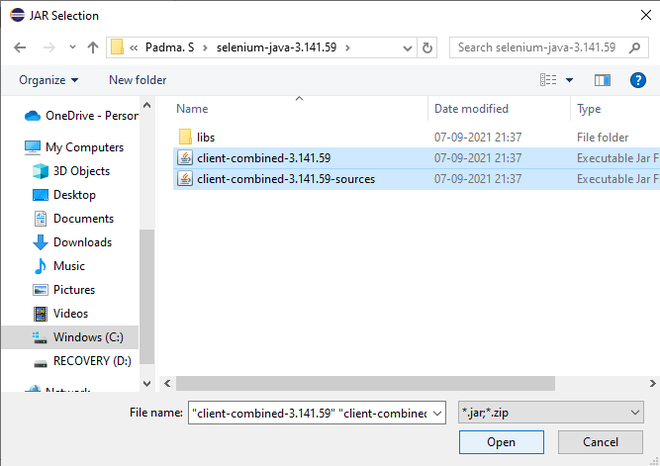Go back with the Back arrow
This screenshot has width=660, height=466.
click(20, 48)
